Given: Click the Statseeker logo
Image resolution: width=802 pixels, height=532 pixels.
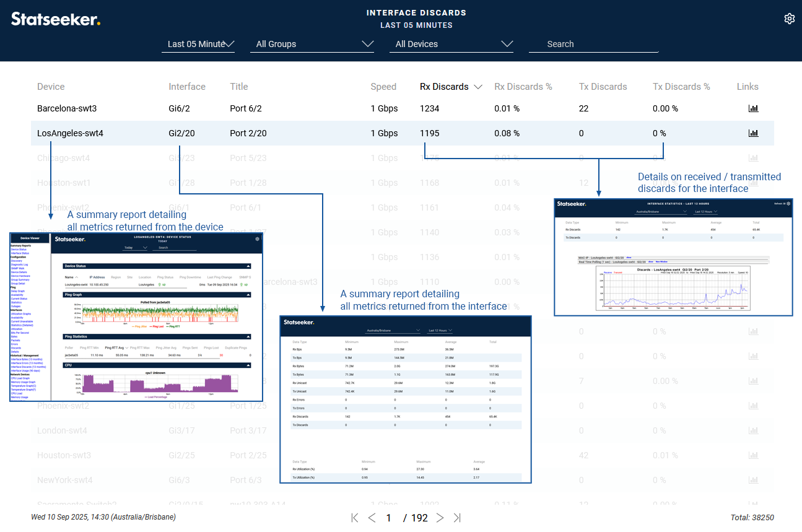Looking at the screenshot, I should (56, 19).
